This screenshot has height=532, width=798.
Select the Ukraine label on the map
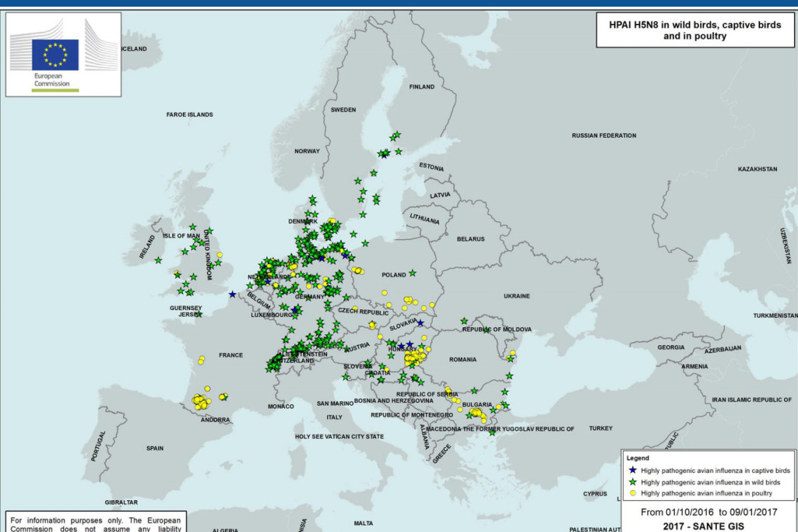click(517, 296)
